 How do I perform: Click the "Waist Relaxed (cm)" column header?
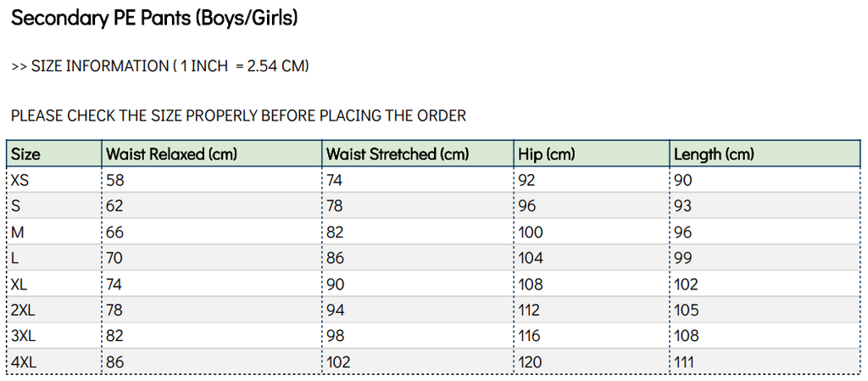pos(171,154)
